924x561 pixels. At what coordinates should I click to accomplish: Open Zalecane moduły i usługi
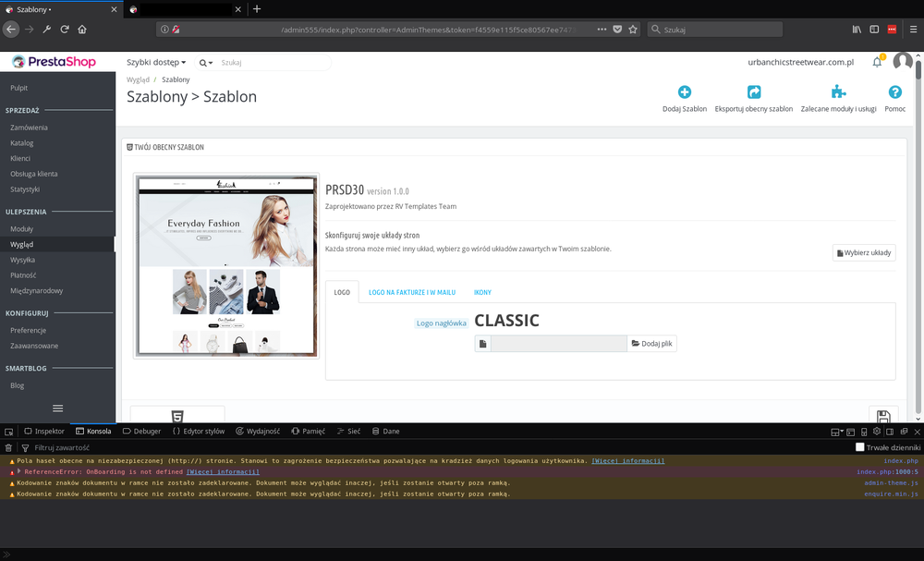tap(838, 92)
